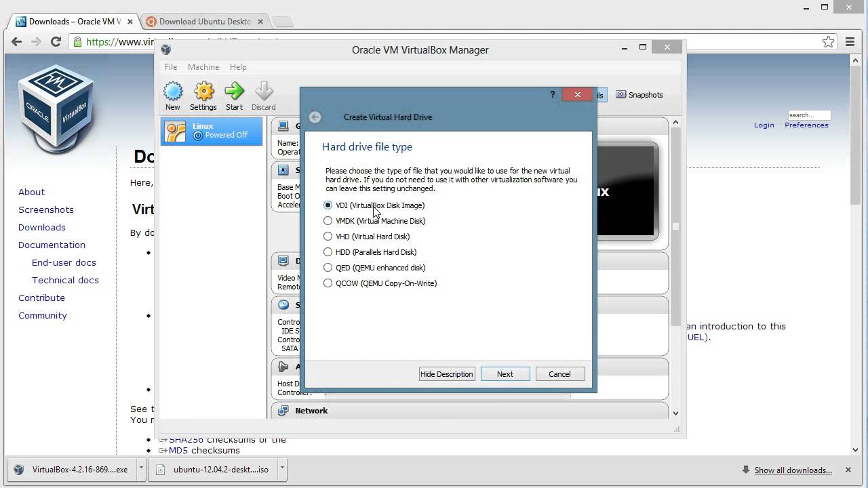The image size is (868, 488).
Task: Close the Download Ubuntu Desktop tab
Action: pos(260,22)
